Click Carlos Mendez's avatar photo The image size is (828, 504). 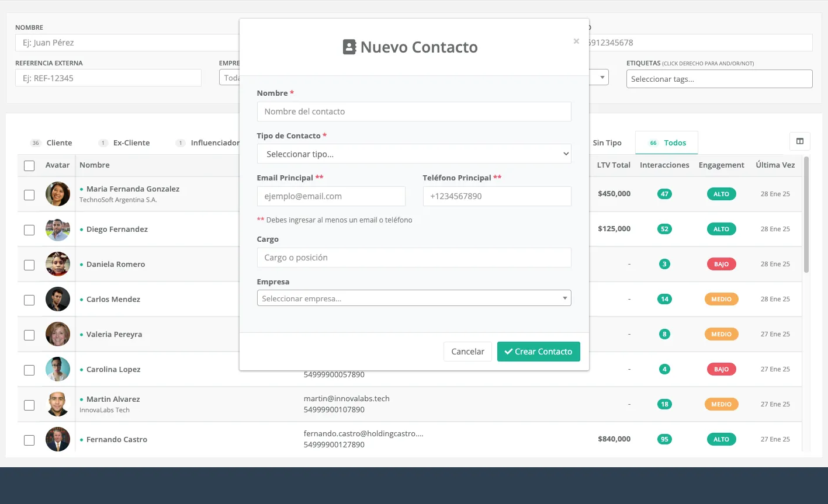58,299
